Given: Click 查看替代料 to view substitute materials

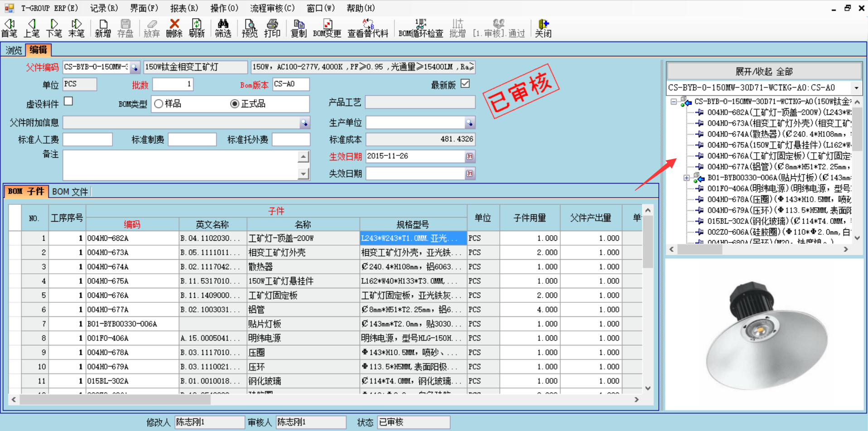Looking at the screenshot, I should tap(368, 28).
